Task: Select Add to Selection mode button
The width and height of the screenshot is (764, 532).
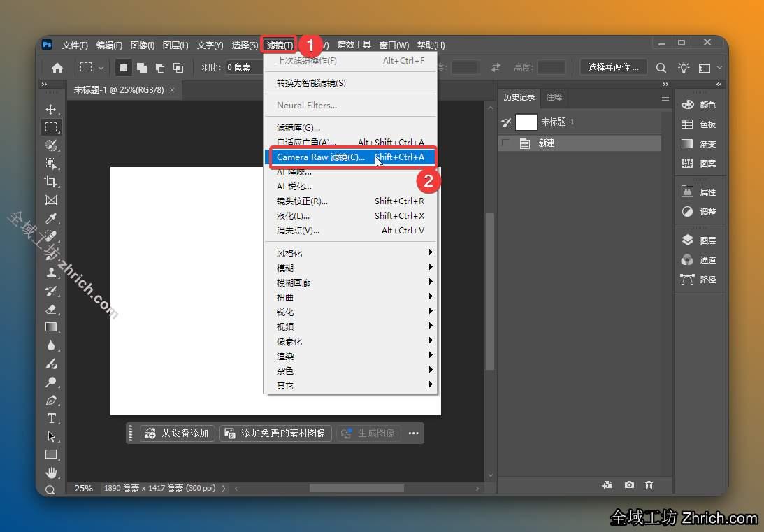Action: (x=142, y=68)
